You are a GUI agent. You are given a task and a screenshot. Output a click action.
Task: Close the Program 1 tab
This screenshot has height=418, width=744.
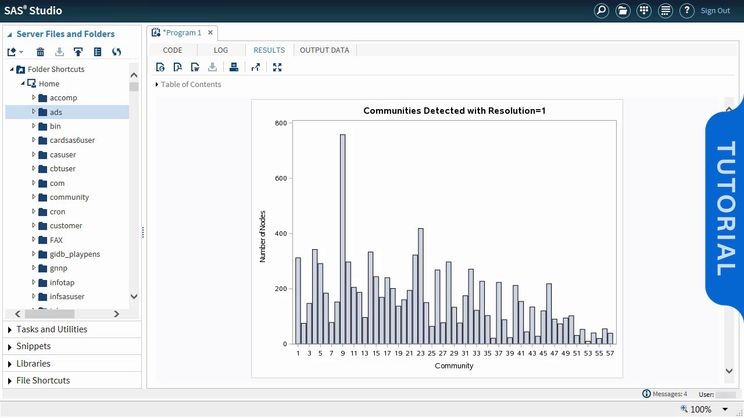click(210, 33)
